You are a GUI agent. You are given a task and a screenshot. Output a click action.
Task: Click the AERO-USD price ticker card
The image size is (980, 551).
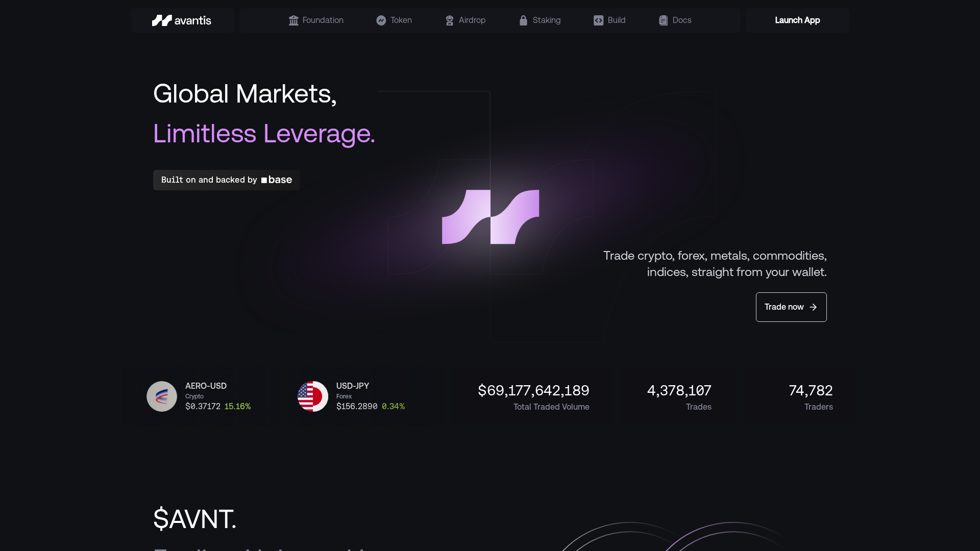[204, 396]
